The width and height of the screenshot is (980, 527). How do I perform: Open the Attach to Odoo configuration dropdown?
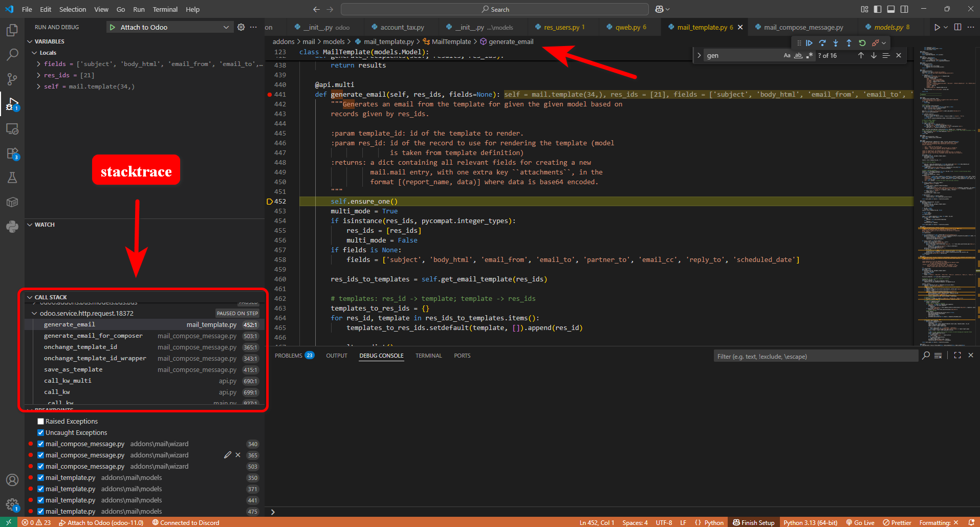pos(226,27)
